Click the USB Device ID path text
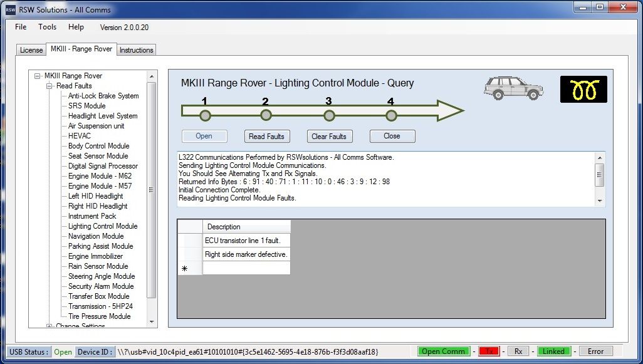This screenshot has height=364, width=643. click(248, 351)
